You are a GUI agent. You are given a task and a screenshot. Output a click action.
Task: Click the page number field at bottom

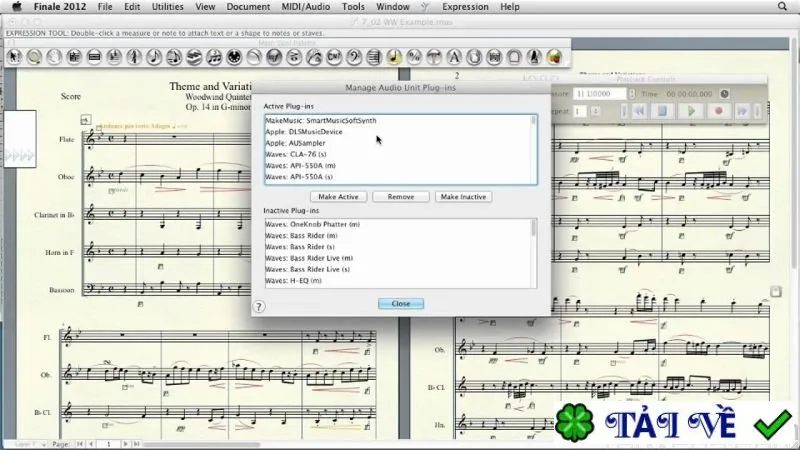pyautogui.click(x=108, y=444)
